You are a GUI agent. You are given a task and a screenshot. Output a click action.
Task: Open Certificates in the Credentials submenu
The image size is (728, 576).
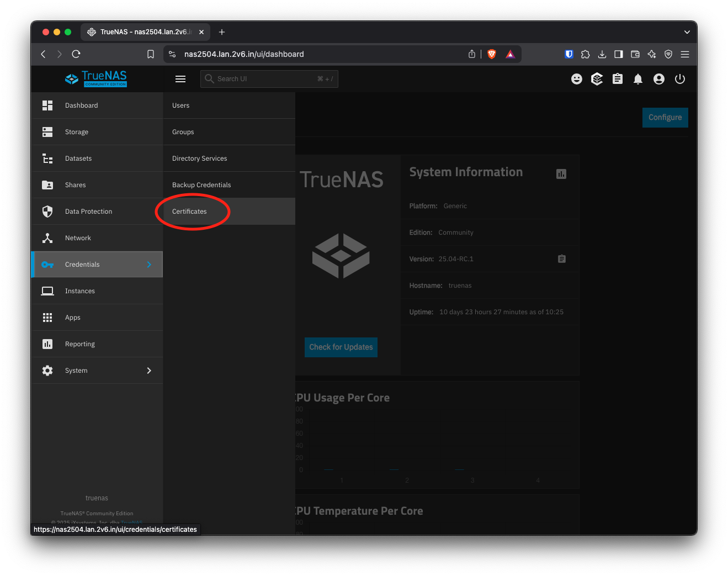click(229, 212)
